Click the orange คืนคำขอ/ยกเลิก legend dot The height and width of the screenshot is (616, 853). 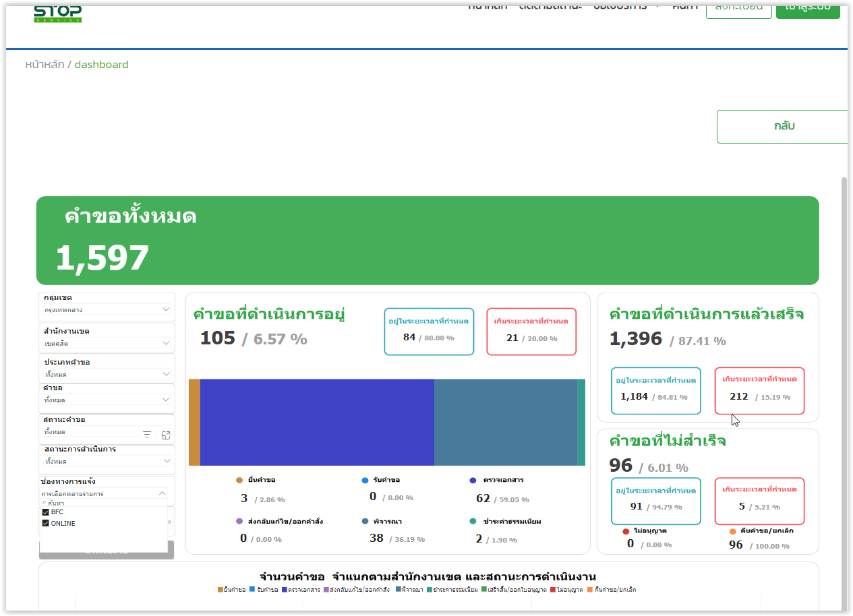(x=733, y=531)
